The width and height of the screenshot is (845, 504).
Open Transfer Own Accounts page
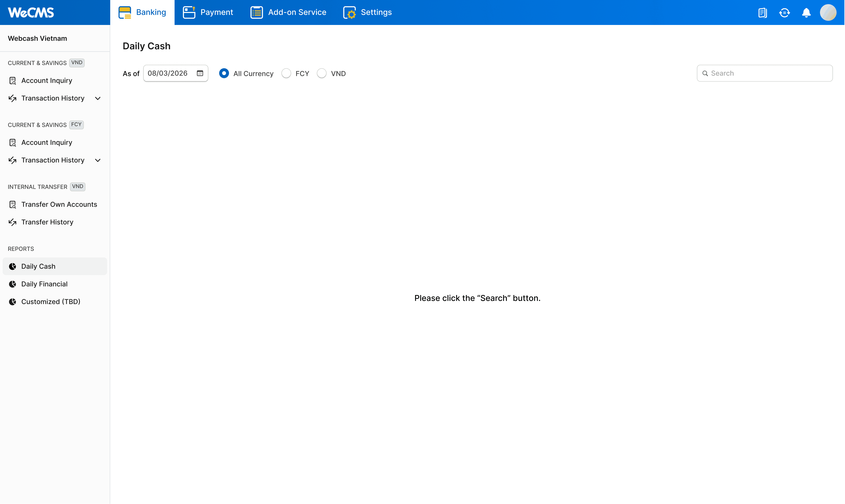pos(59,205)
